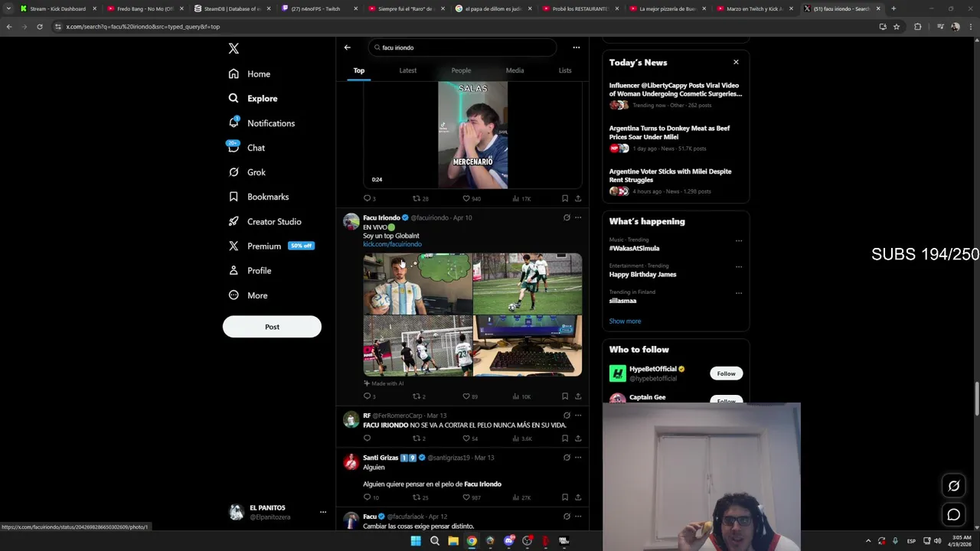980x551 pixels.
Task: View analytics 17K on the video post
Action: point(521,199)
